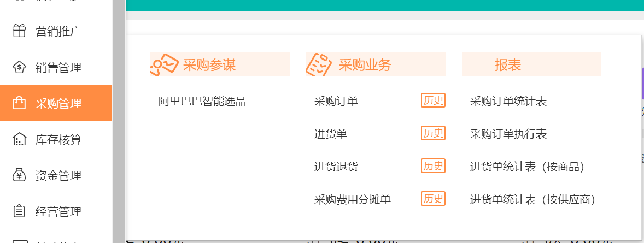The height and width of the screenshot is (243, 644).
Task: Click 历史 button next to 进货单
Action: click(x=434, y=133)
